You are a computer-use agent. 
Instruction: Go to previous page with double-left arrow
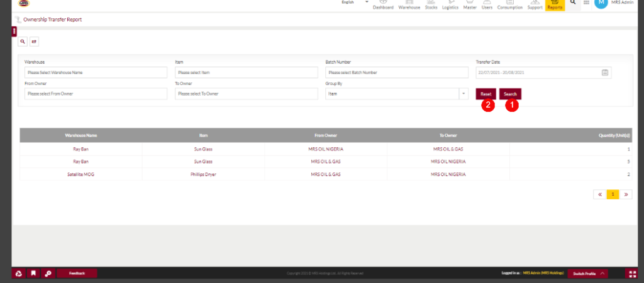600,195
